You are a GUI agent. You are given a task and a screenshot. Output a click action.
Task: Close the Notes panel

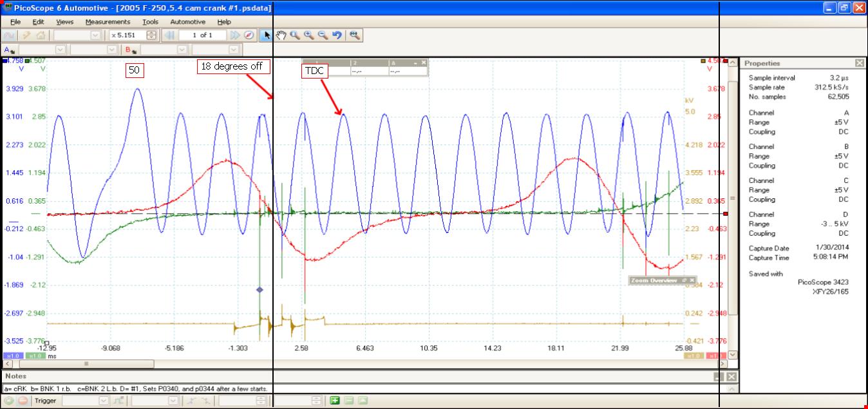coord(731,376)
